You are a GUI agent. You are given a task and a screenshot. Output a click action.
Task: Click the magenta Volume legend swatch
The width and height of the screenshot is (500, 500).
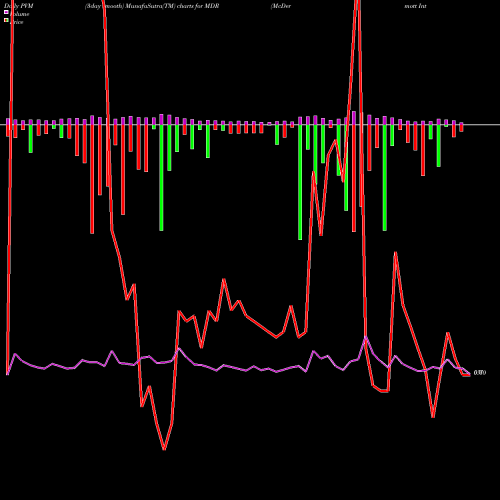[6, 12]
